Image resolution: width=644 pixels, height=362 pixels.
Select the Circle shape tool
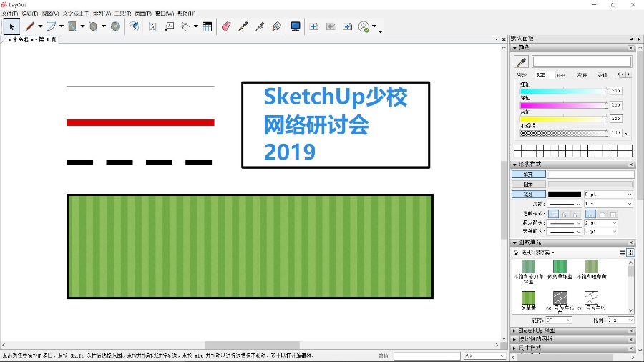pos(93,26)
